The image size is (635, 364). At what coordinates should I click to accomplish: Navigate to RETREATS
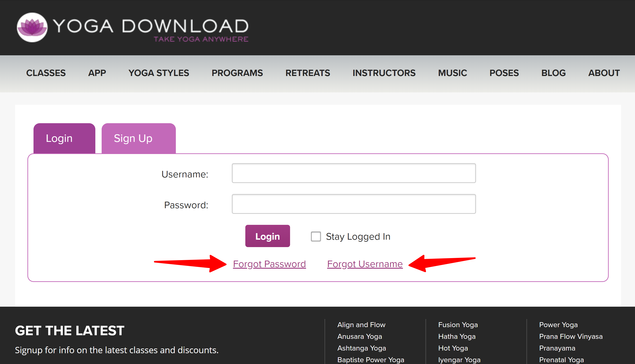[x=308, y=73]
